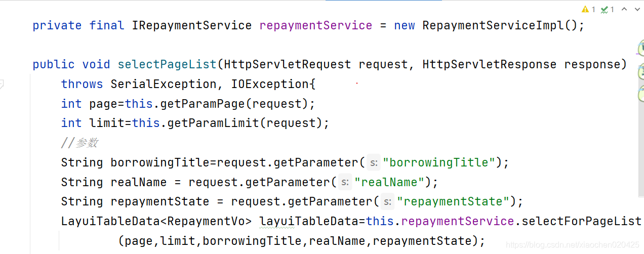Click the selectForPageList method call
The width and height of the screenshot is (644, 254).
[581, 221]
